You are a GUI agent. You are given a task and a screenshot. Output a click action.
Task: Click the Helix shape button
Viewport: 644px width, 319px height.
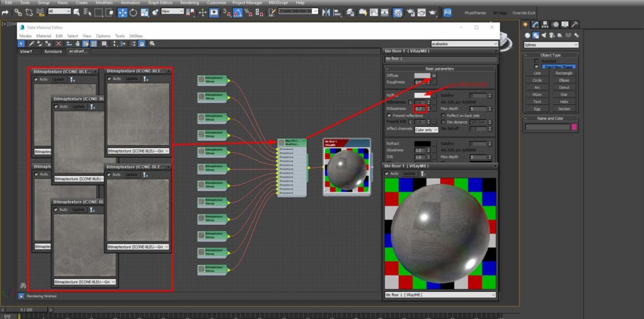click(x=564, y=102)
